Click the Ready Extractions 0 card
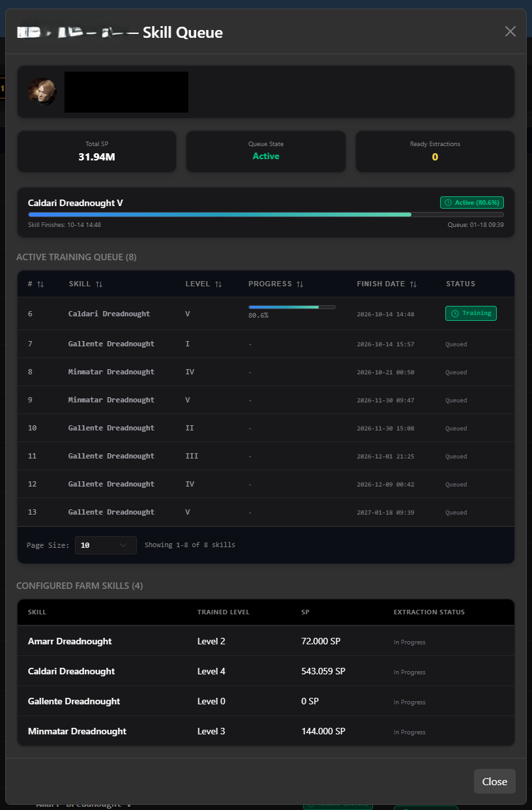 pyautogui.click(x=435, y=151)
